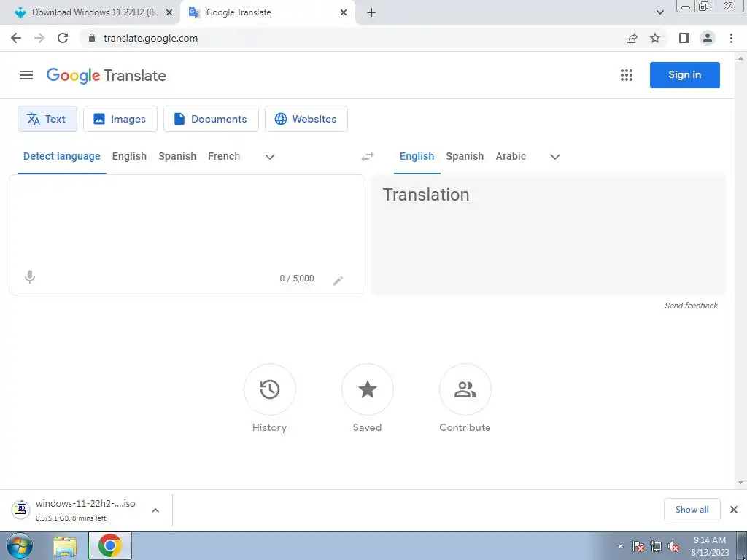Switch to Documents translation

coord(211,119)
